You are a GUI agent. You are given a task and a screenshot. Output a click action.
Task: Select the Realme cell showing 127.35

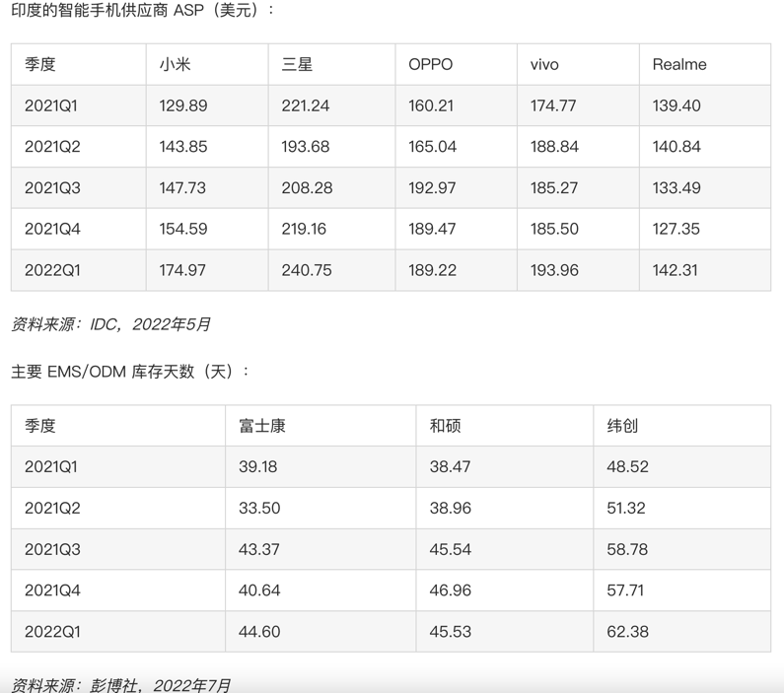pyautogui.click(x=676, y=229)
